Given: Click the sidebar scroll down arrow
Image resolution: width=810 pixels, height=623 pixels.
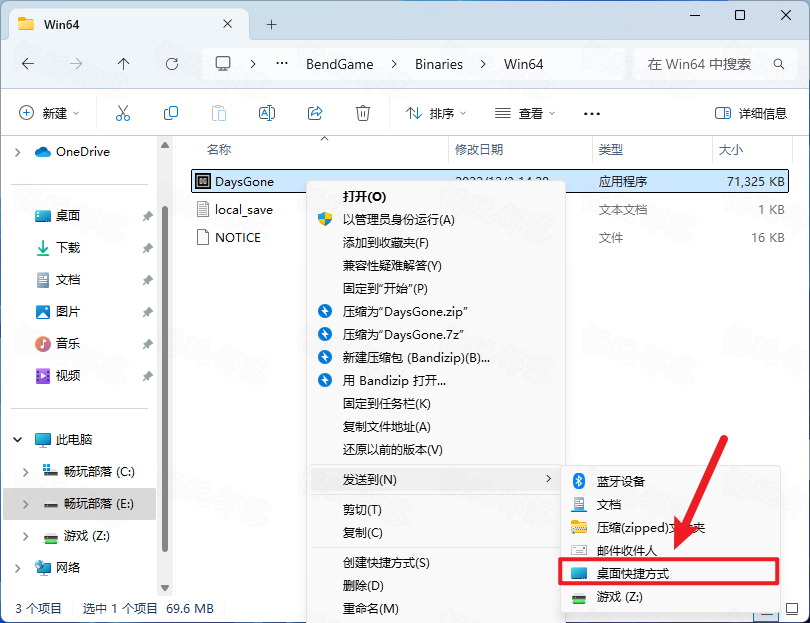Looking at the screenshot, I should pyautogui.click(x=165, y=588).
